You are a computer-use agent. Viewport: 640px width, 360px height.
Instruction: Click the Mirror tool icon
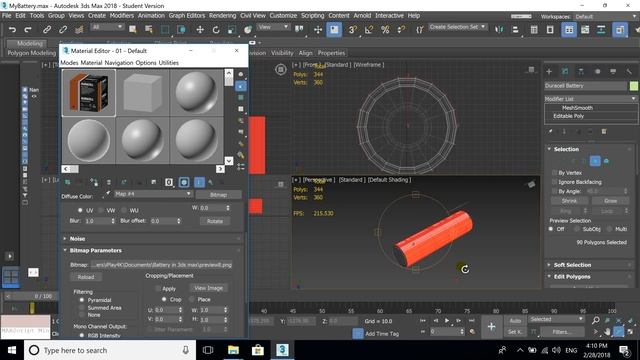coord(499,29)
